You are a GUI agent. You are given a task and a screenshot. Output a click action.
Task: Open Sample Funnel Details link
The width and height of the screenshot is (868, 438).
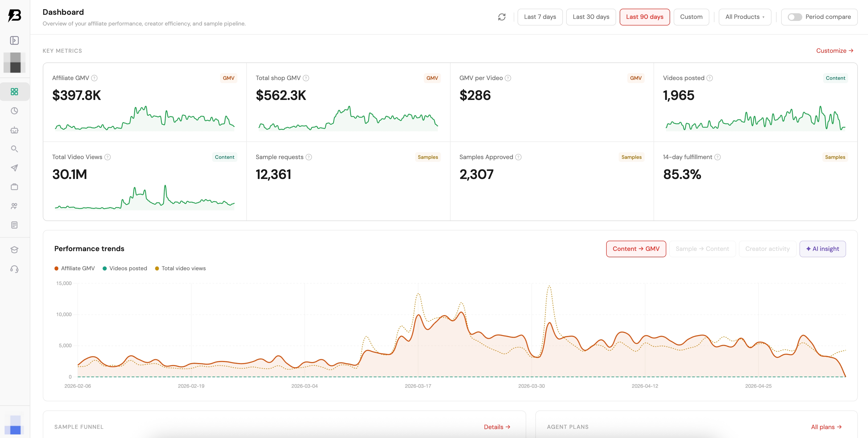[x=497, y=427]
